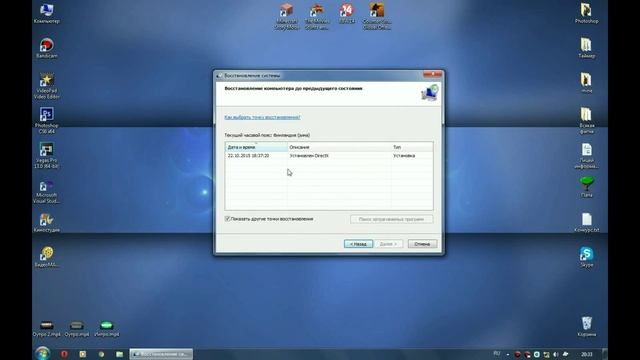
Task: Select the 22.10.2015 restore point row
Action: coord(329,156)
